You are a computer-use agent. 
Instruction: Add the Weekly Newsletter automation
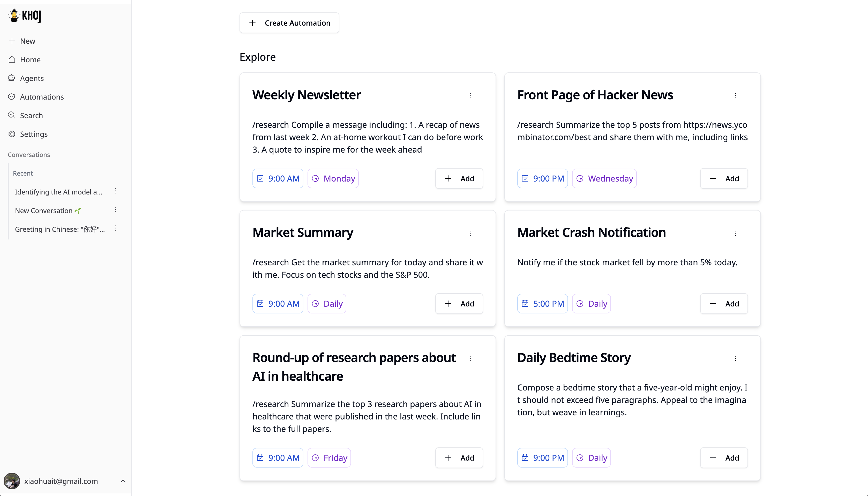pos(459,178)
